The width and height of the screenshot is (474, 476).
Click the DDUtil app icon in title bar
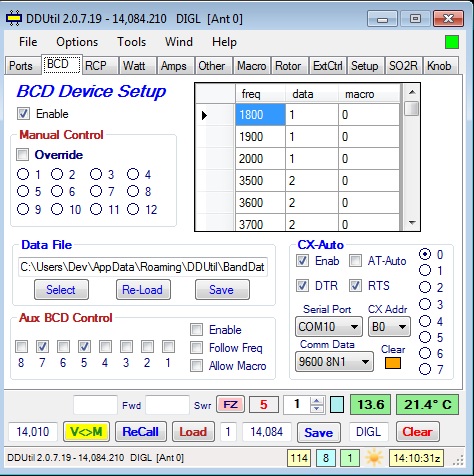[14, 19]
